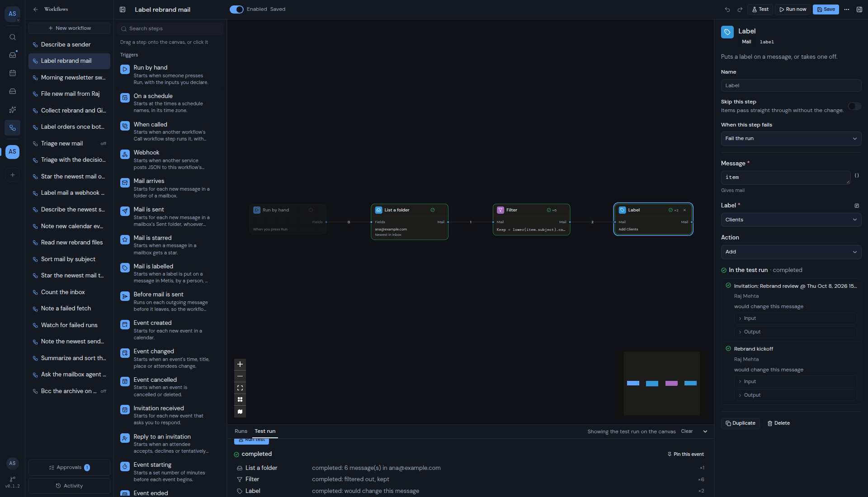Click the Save button
Screen dimensions: 868x497
pos(826,9)
